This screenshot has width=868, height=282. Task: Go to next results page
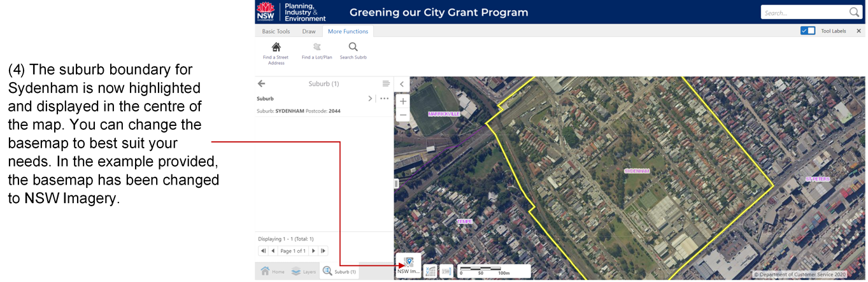point(313,251)
